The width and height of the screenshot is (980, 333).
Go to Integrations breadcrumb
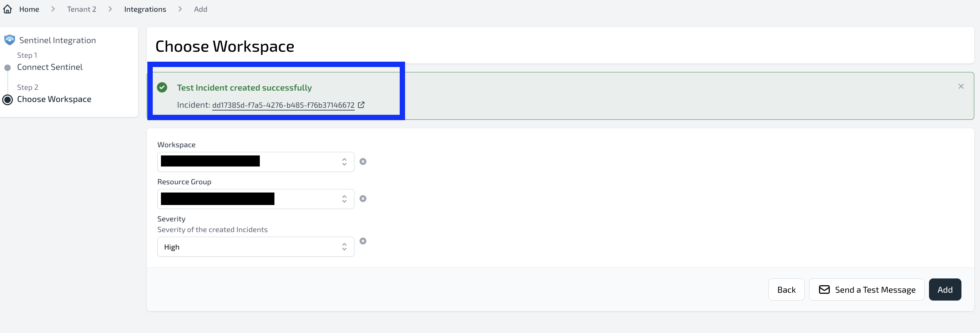tap(145, 9)
